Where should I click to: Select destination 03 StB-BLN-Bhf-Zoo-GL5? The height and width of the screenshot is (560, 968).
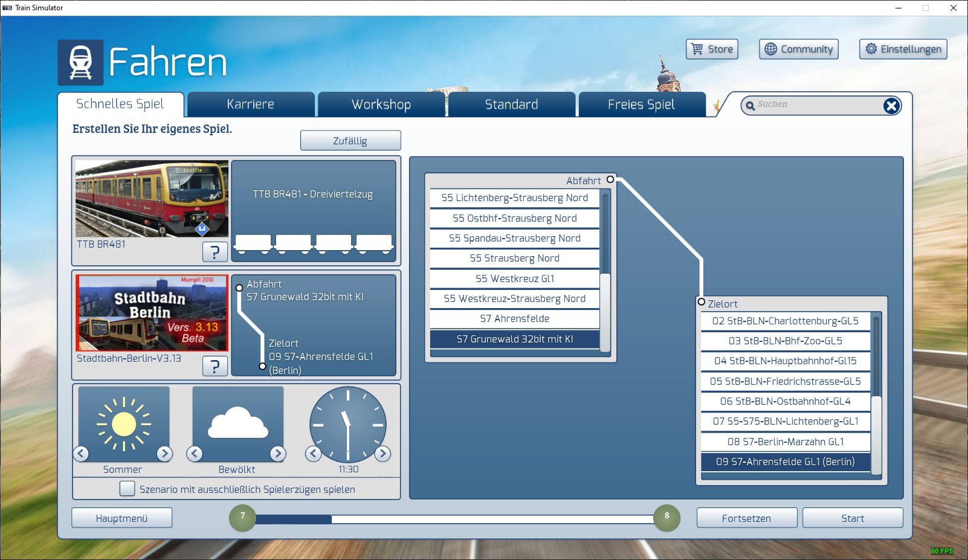pyautogui.click(x=786, y=341)
